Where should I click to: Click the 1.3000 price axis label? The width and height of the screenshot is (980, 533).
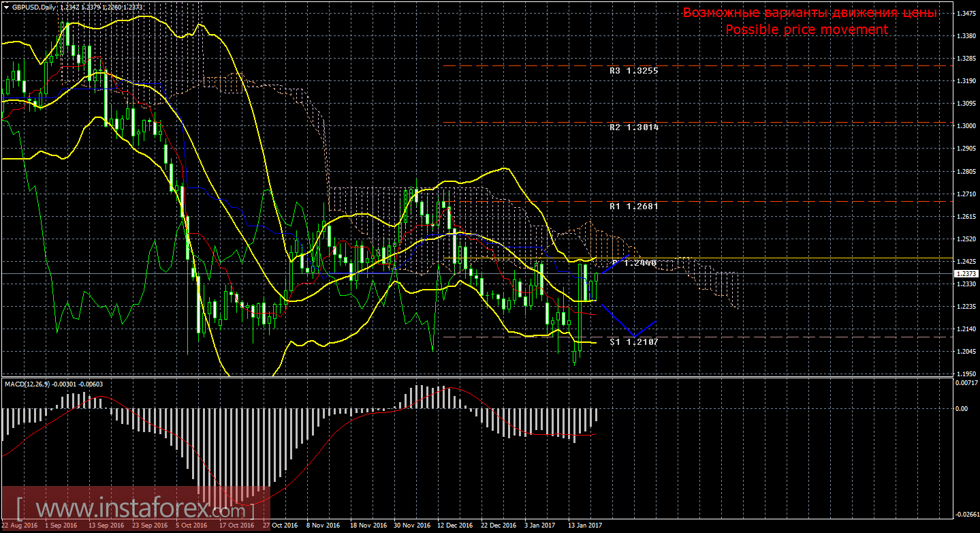point(966,126)
